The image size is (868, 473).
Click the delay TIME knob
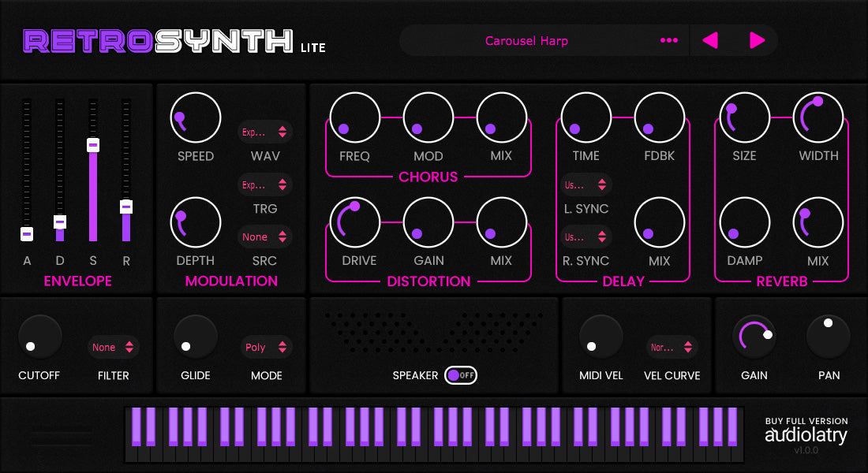[x=586, y=117]
